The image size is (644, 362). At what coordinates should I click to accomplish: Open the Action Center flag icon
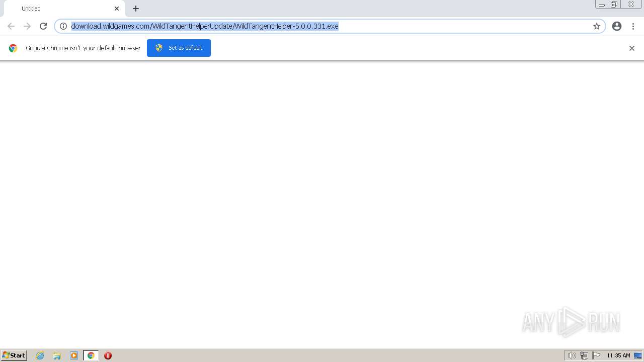(596, 355)
